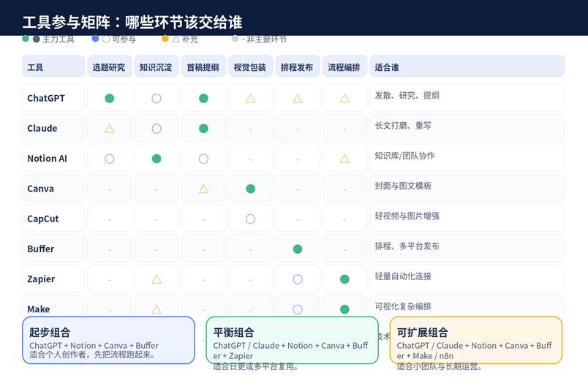Click the orange triangle for Claude 选题研究

pyautogui.click(x=110, y=129)
